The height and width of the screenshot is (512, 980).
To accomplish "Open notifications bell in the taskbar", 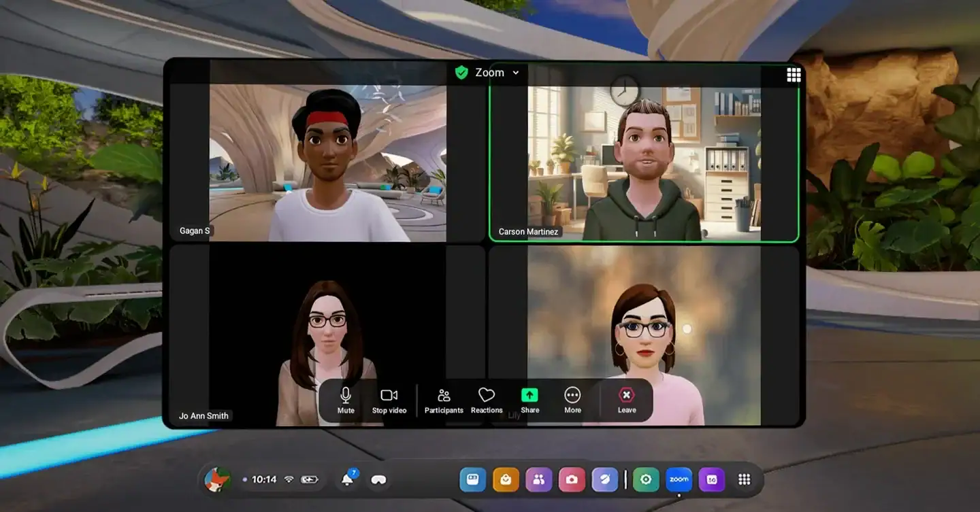I will point(347,480).
